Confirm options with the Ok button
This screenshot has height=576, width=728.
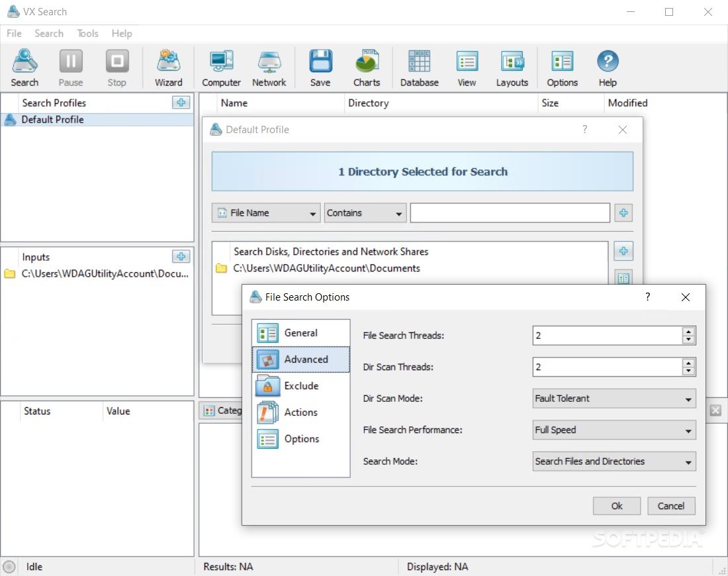point(617,506)
